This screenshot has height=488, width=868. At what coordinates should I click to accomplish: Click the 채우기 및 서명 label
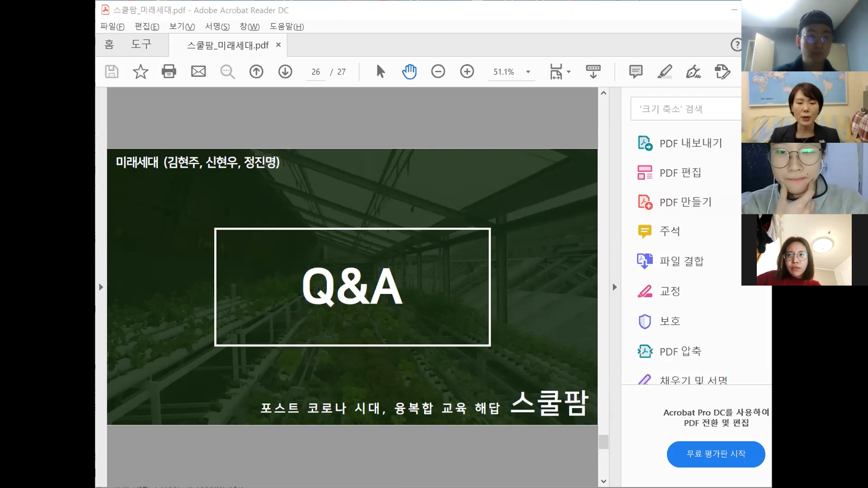coord(693,380)
